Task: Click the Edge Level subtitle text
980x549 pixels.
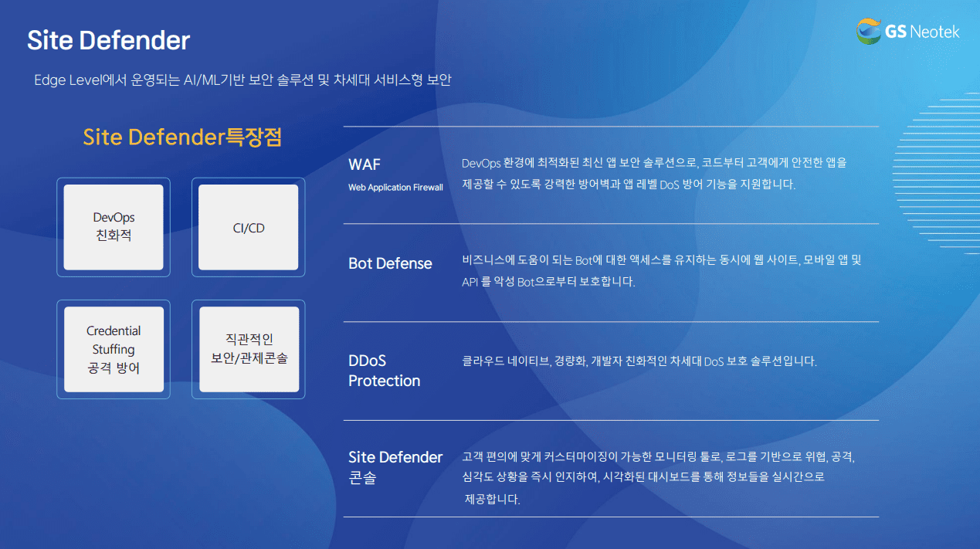Action: pos(242,80)
